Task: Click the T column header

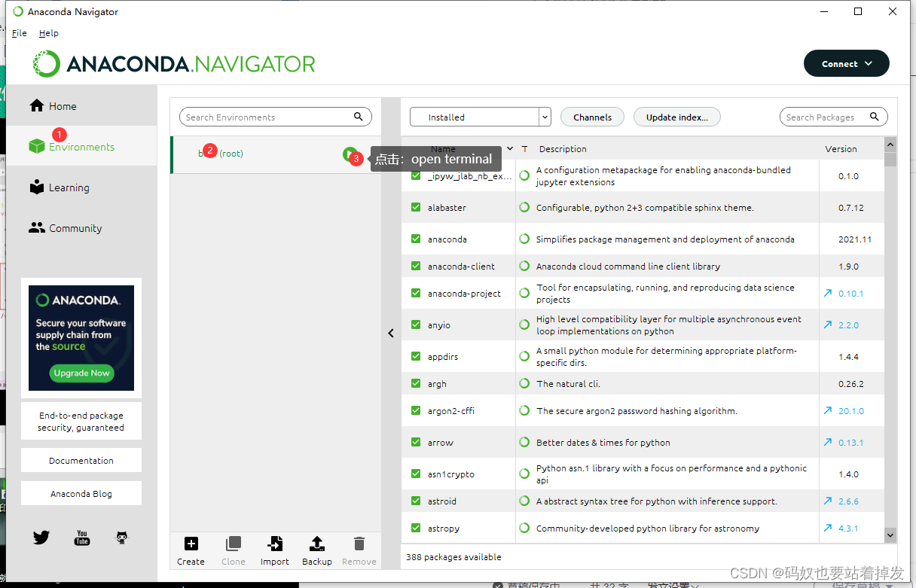Action: 524,149
